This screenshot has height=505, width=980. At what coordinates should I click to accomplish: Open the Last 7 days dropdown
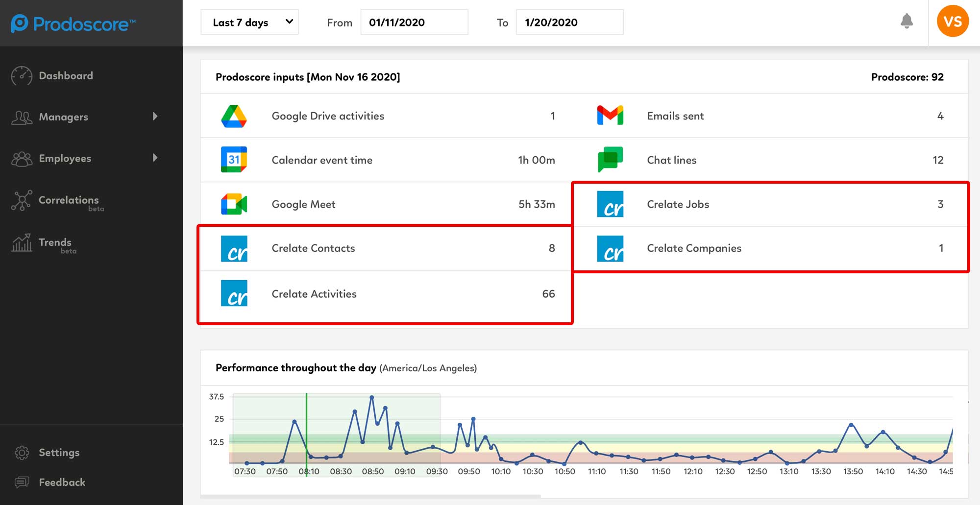click(249, 22)
